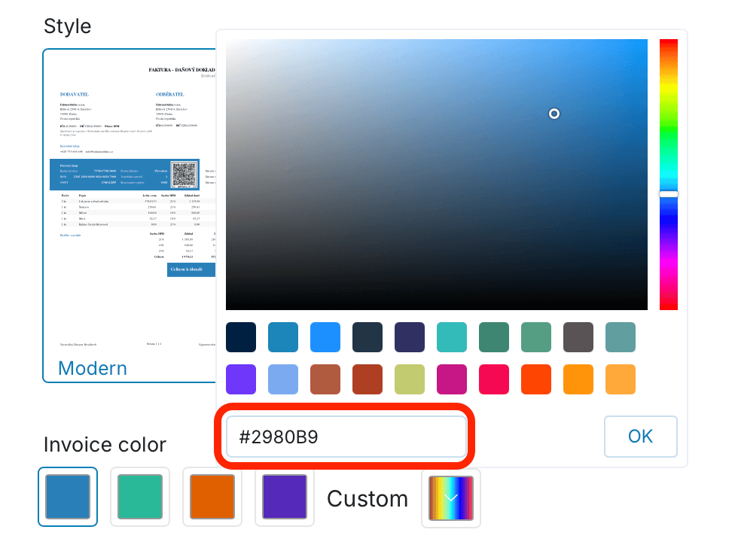Select the dark orange preset swatch
Screen dimensions: 735x560
click(578, 379)
